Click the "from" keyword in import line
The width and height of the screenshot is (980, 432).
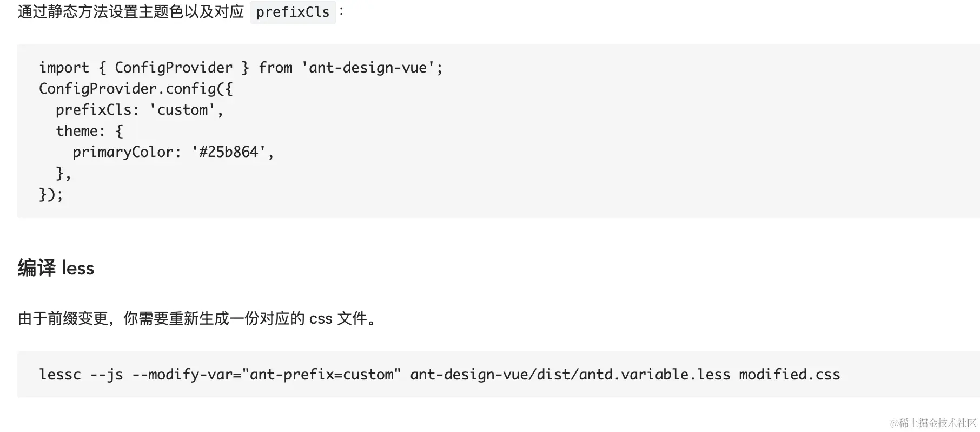(x=275, y=68)
